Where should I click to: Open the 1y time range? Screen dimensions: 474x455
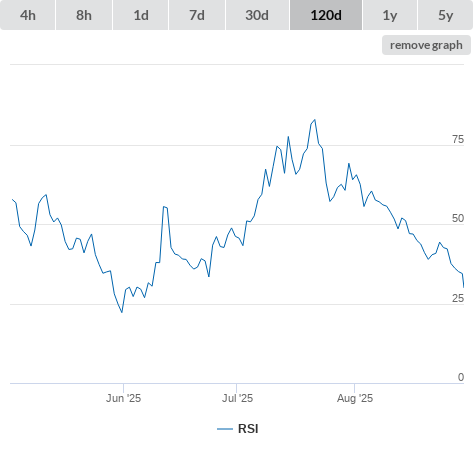coord(390,15)
